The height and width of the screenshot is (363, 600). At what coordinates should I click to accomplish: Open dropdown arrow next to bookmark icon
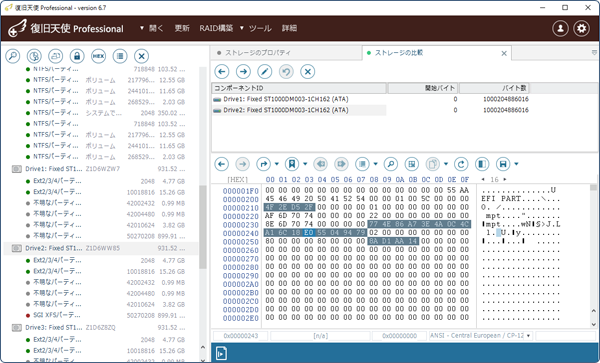click(x=305, y=164)
